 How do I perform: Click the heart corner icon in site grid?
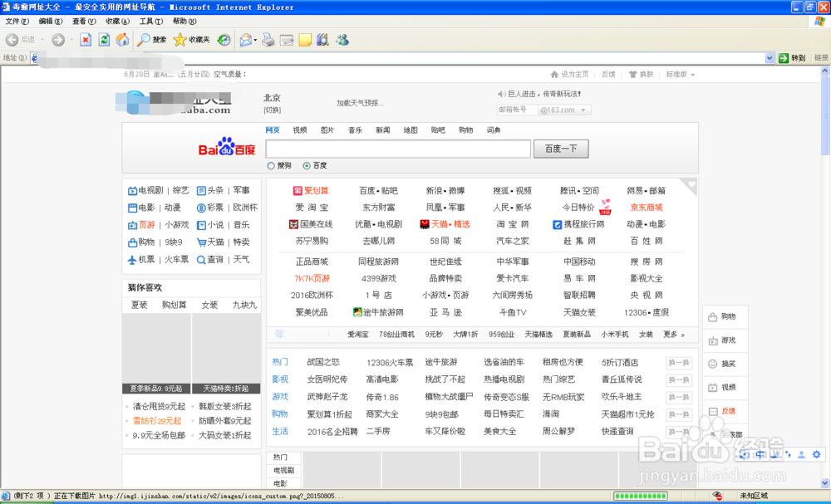click(x=690, y=186)
